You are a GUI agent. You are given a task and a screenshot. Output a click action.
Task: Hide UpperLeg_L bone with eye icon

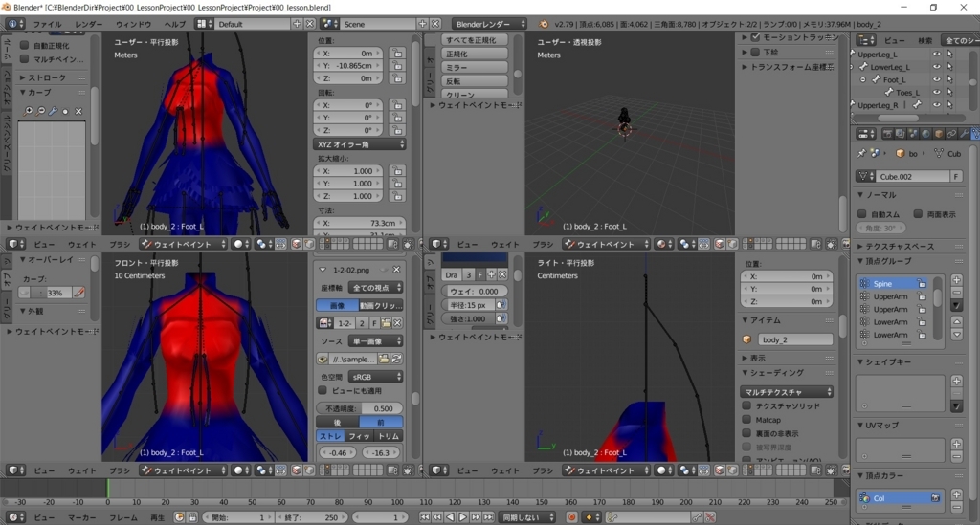click(936, 54)
